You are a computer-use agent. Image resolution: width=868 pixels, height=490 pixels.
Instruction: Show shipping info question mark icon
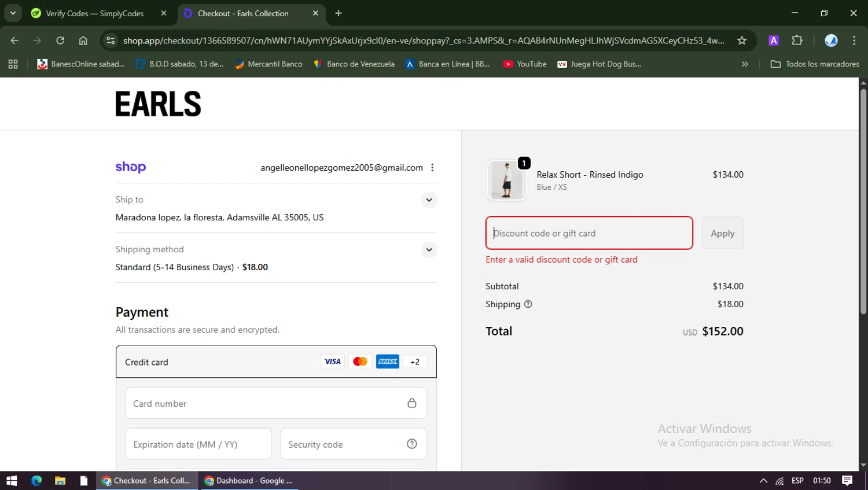tap(528, 304)
